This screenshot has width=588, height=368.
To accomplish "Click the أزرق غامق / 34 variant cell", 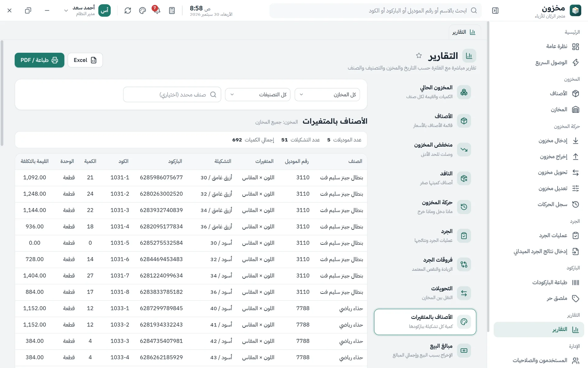I will pos(216,210).
